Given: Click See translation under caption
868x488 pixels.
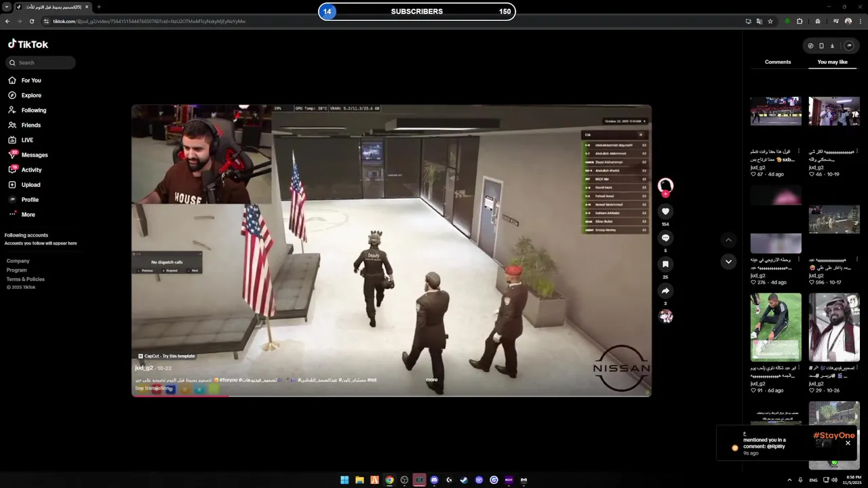Looking at the screenshot, I should click(x=153, y=388).
